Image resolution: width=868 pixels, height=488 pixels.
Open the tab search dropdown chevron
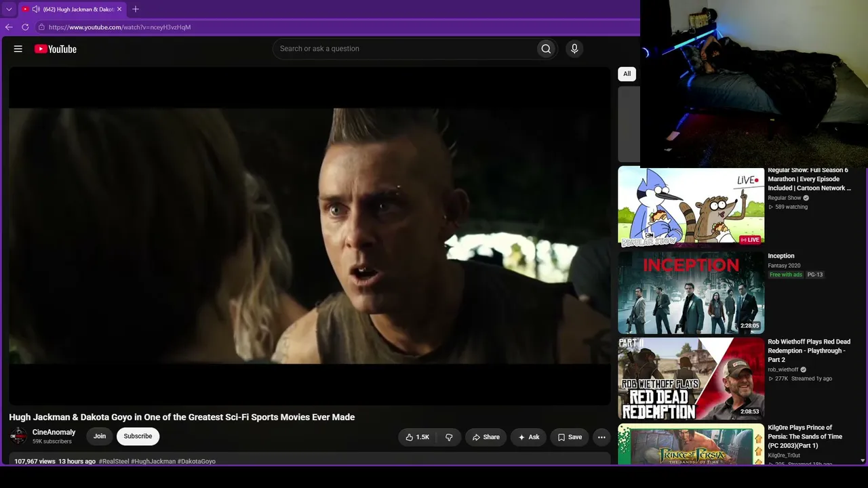[9, 9]
